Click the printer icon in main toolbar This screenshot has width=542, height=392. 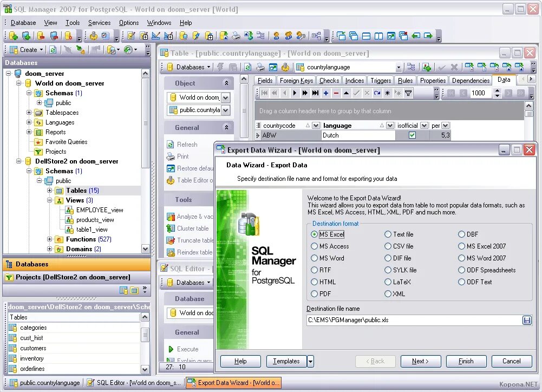(x=236, y=36)
